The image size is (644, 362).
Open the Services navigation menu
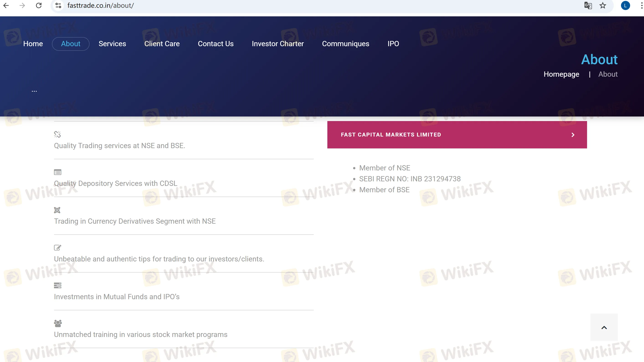(112, 44)
